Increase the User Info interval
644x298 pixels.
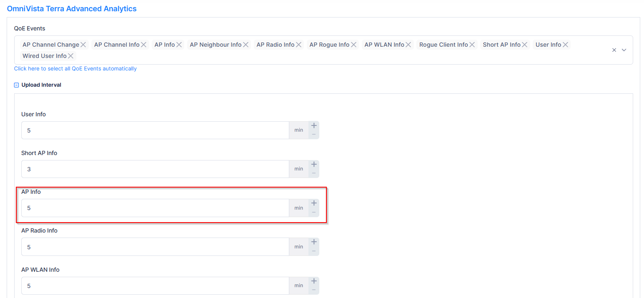(314, 126)
